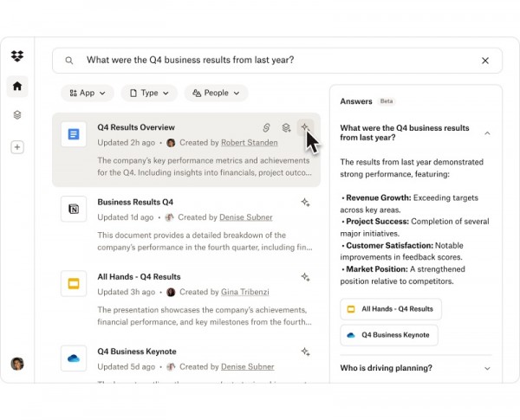Collapse the Q4 business results answer
520x420 pixels.
tap(487, 133)
